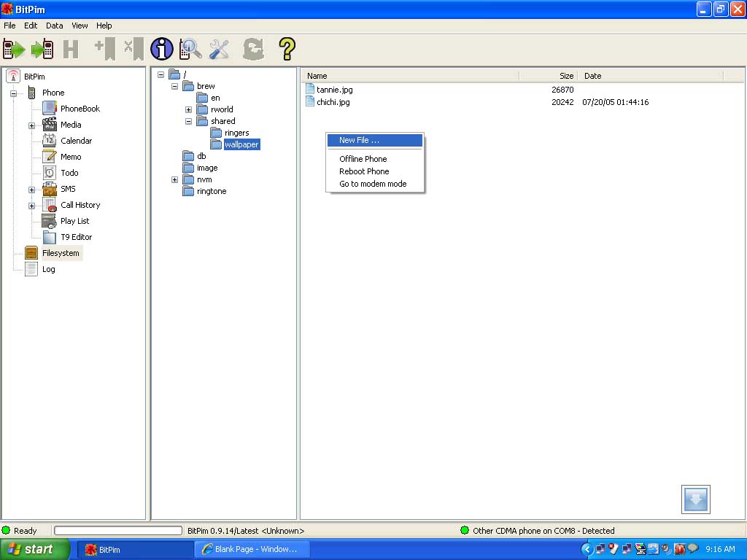This screenshot has width=747, height=560.
Task: Select the Media clapperboard icon
Action: click(50, 124)
